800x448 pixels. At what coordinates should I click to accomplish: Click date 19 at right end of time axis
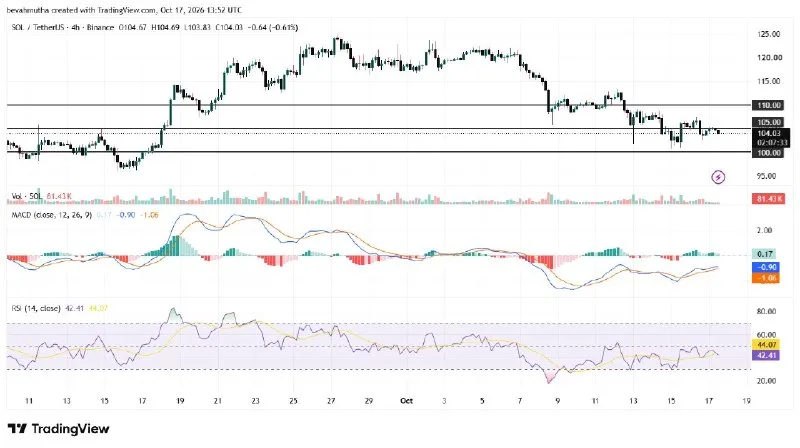(x=746, y=401)
